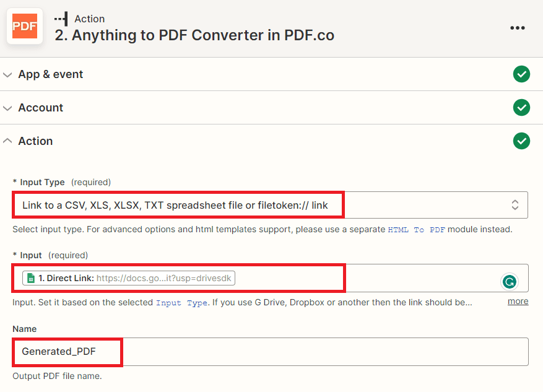Click the green checkmark beside App & event
This screenshot has height=392, width=543.
(521, 74)
